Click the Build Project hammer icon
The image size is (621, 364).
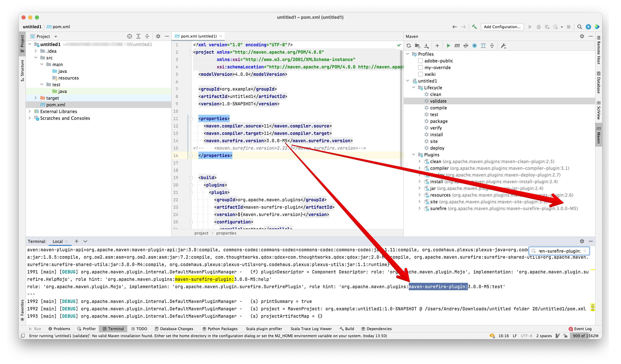(474, 27)
